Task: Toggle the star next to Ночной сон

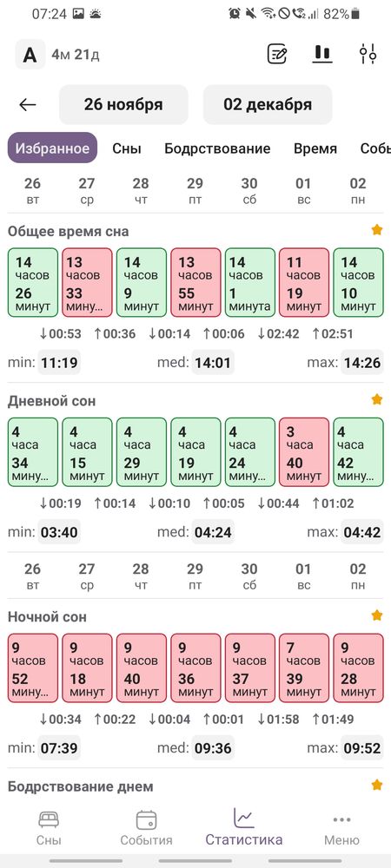Action: pos(376,615)
